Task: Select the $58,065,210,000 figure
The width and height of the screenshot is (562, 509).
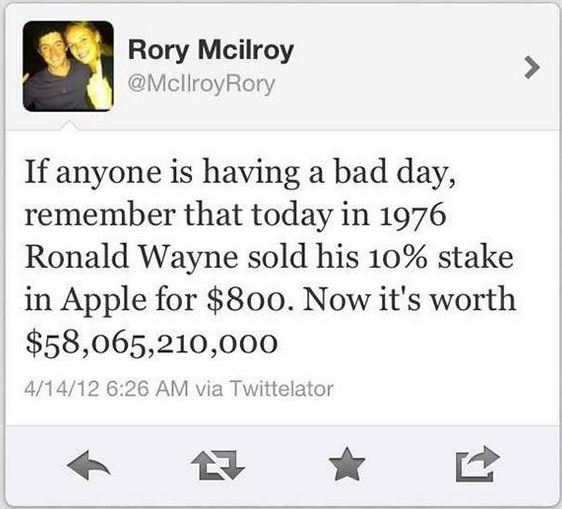Action: [x=151, y=342]
